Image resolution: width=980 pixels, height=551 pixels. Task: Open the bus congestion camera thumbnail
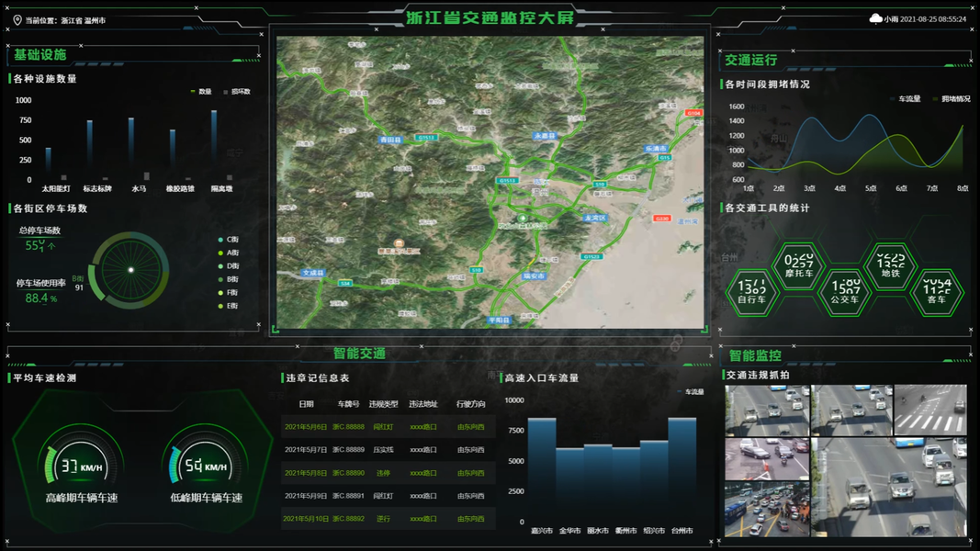tap(767, 509)
